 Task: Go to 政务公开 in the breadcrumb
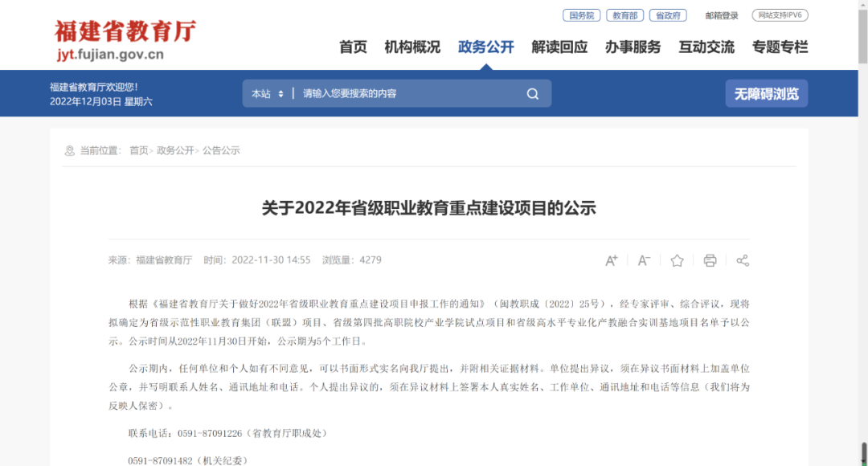[175, 150]
